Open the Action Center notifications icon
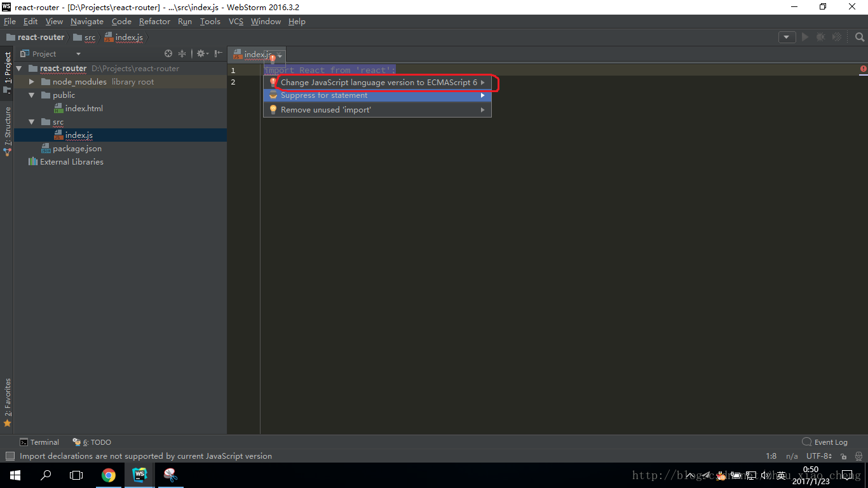868x488 pixels. click(847, 475)
